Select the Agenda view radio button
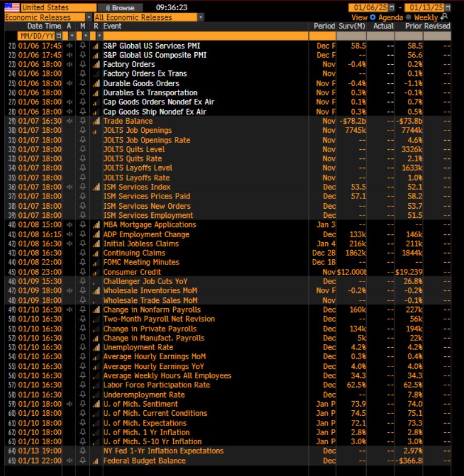This screenshot has width=464, height=476. (x=373, y=17)
